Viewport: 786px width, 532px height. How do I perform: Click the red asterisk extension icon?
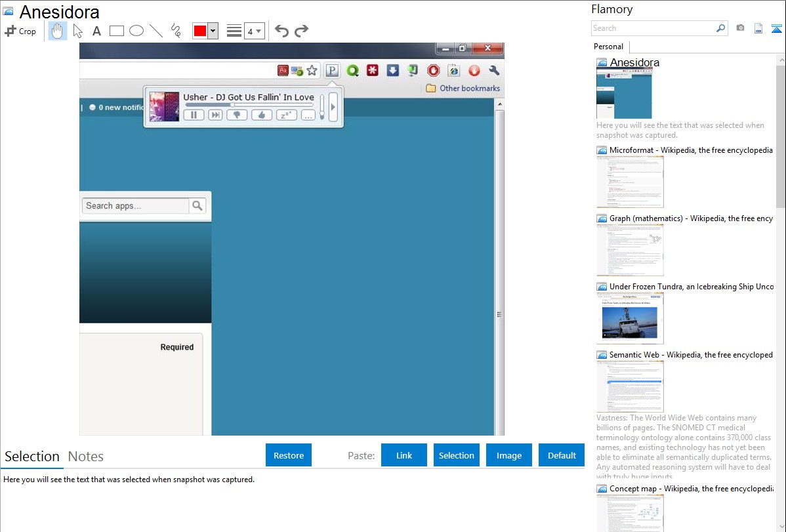[x=373, y=71]
